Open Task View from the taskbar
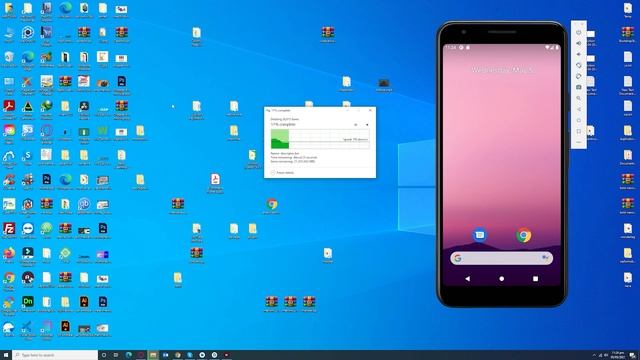 (116, 355)
